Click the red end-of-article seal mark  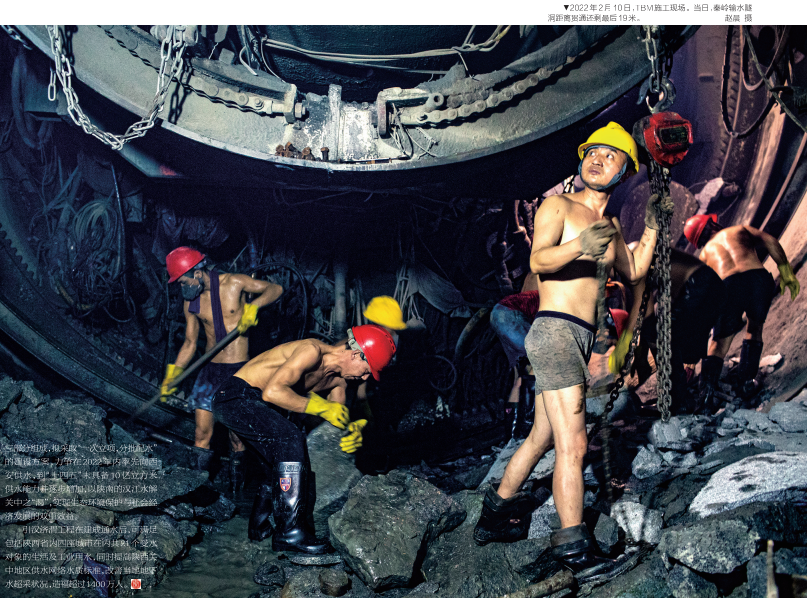pos(136,584)
